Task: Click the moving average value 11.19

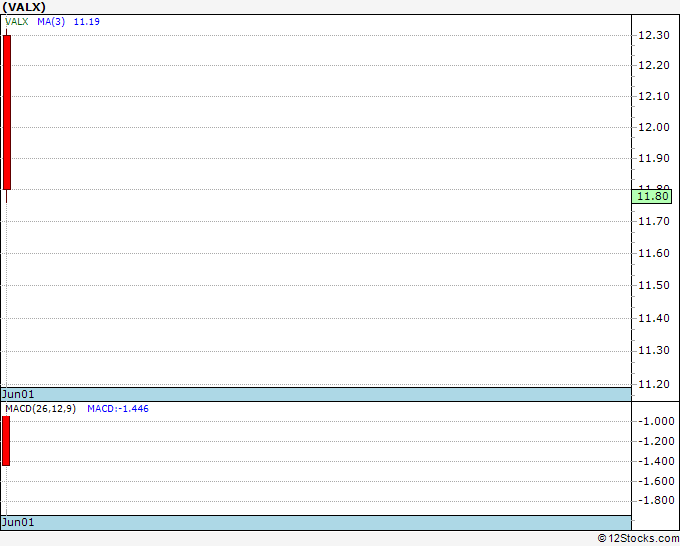Action: coord(87,22)
